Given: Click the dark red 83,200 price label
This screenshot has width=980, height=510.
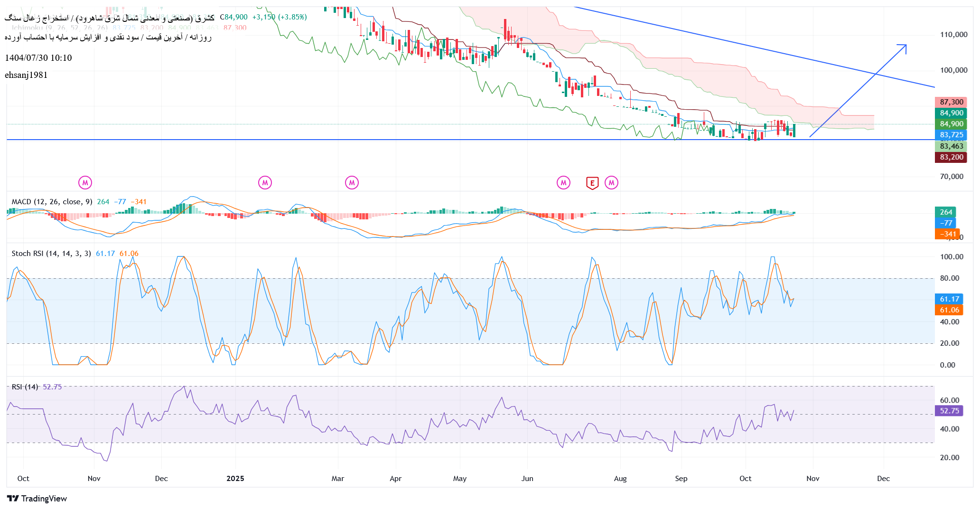Looking at the screenshot, I should pyautogui.click(x=951, y=157).
